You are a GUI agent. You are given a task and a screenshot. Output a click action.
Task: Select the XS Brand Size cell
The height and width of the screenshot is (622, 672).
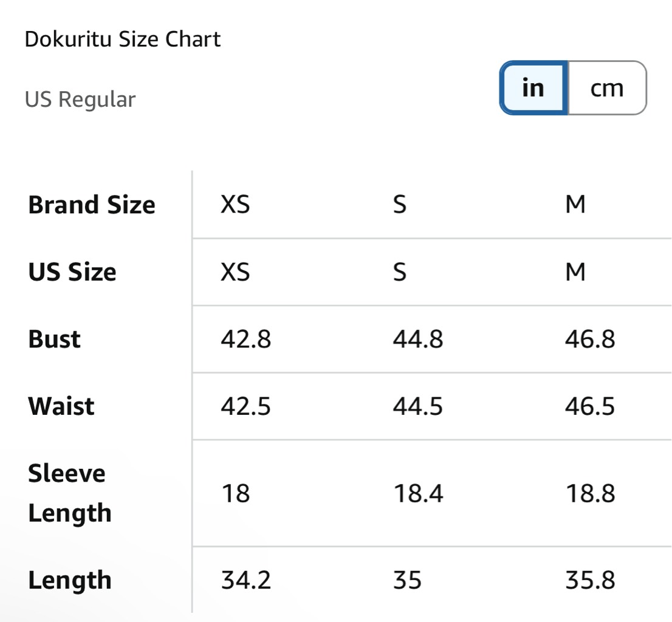(x=235, y=204)
